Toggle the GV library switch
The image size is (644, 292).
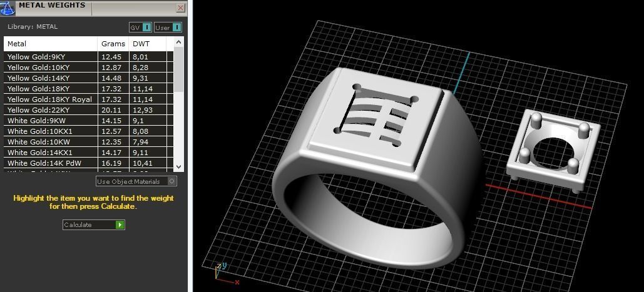[141, 28]
